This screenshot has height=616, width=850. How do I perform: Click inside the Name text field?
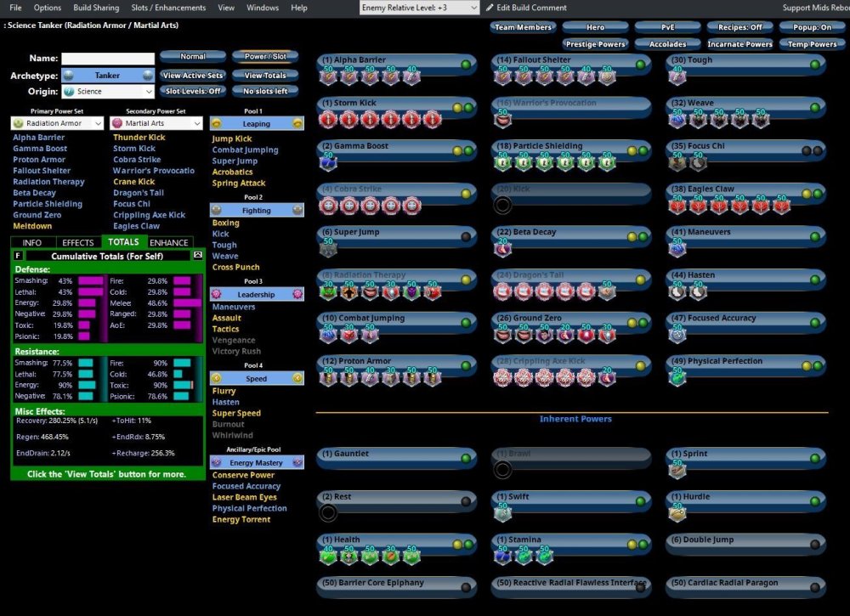108,59
